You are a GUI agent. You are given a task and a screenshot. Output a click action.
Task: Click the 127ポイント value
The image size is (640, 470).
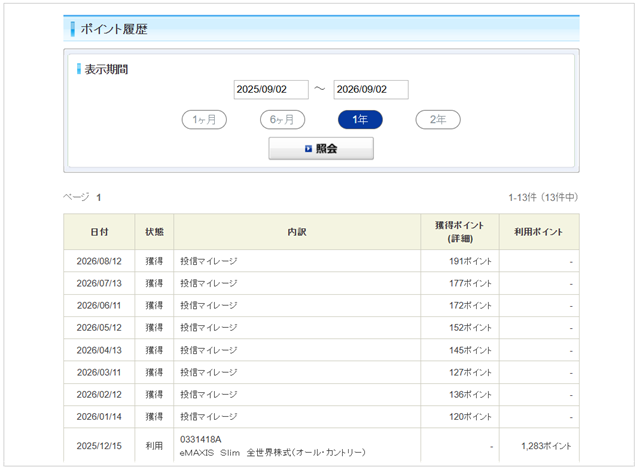(470, 372)
